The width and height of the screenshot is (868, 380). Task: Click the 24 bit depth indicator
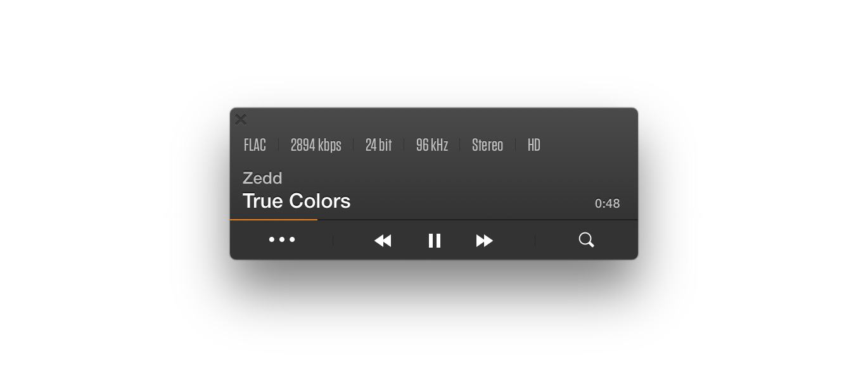[378, 145]
